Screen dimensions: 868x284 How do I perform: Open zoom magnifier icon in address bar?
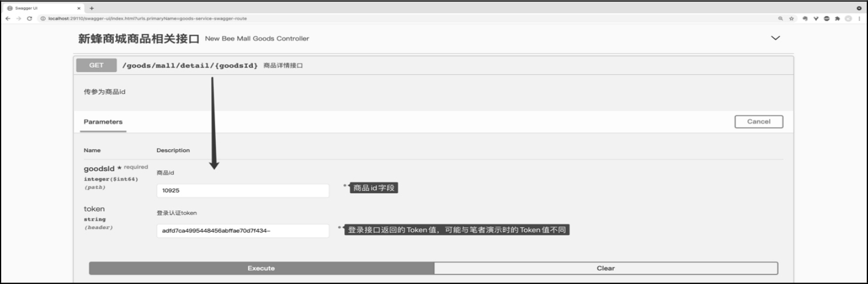(x=780, y=19)
